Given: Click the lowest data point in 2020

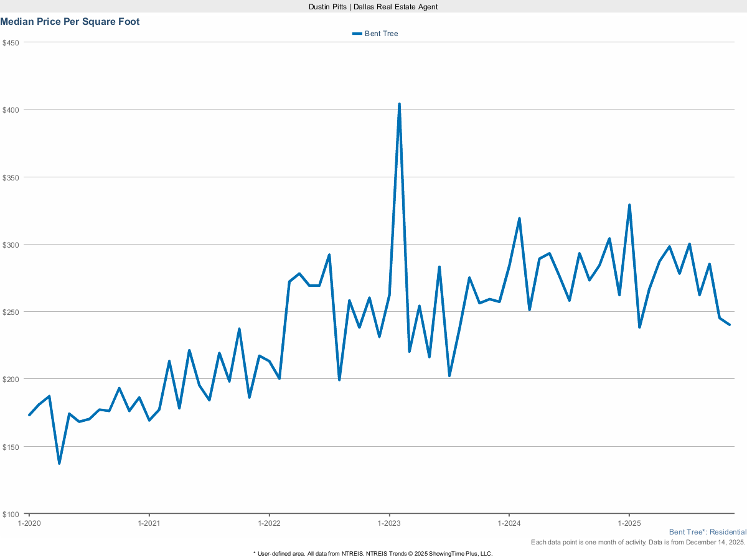Looking at the screenshot, I should [x=59, y=463].
